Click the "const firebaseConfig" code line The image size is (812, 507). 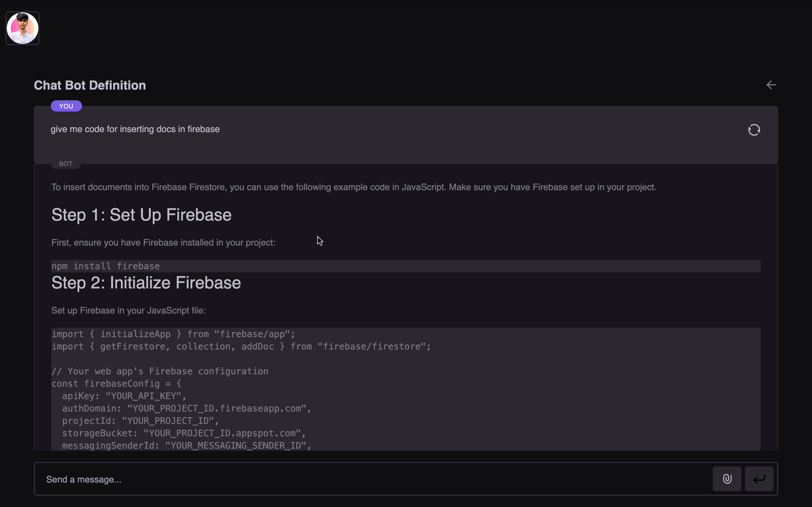pyautogui.click(x=116, y=384)
